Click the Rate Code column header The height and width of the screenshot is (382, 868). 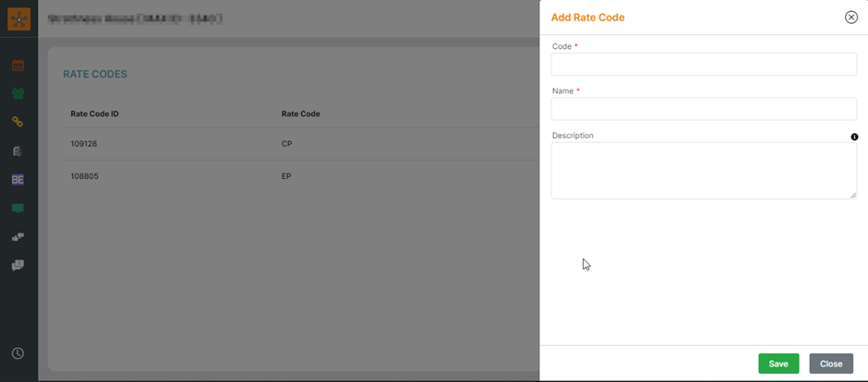pyautogui.click(x=301, y=113)
